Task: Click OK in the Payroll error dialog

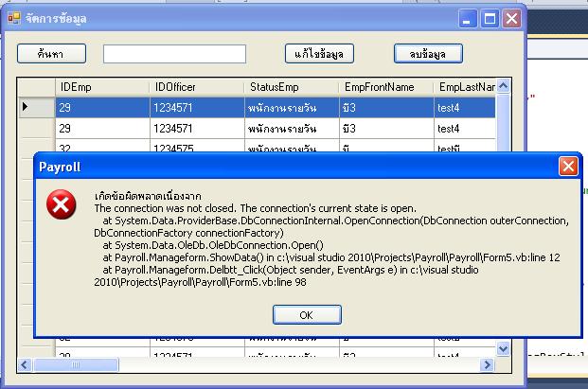Action: click(x=307, y=315)
